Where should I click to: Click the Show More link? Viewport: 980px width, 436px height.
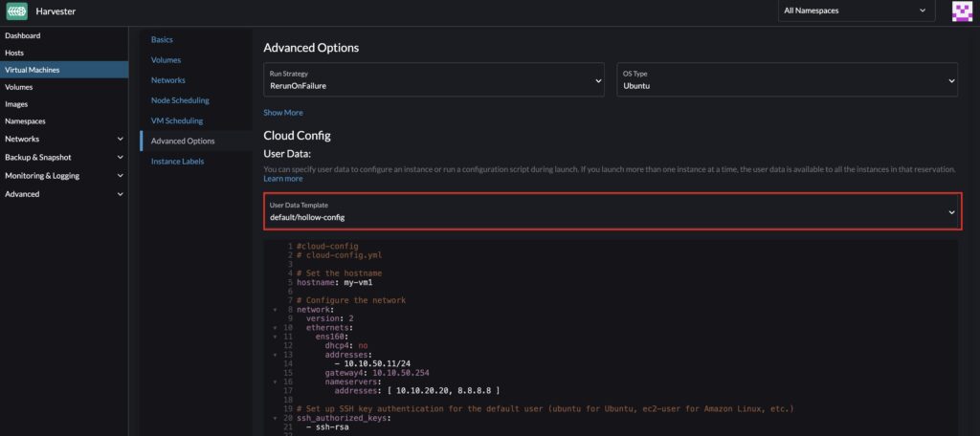click(282, 113)
